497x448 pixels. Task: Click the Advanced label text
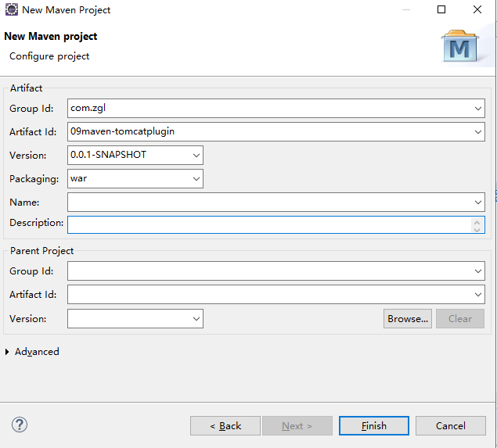(37, 352)
